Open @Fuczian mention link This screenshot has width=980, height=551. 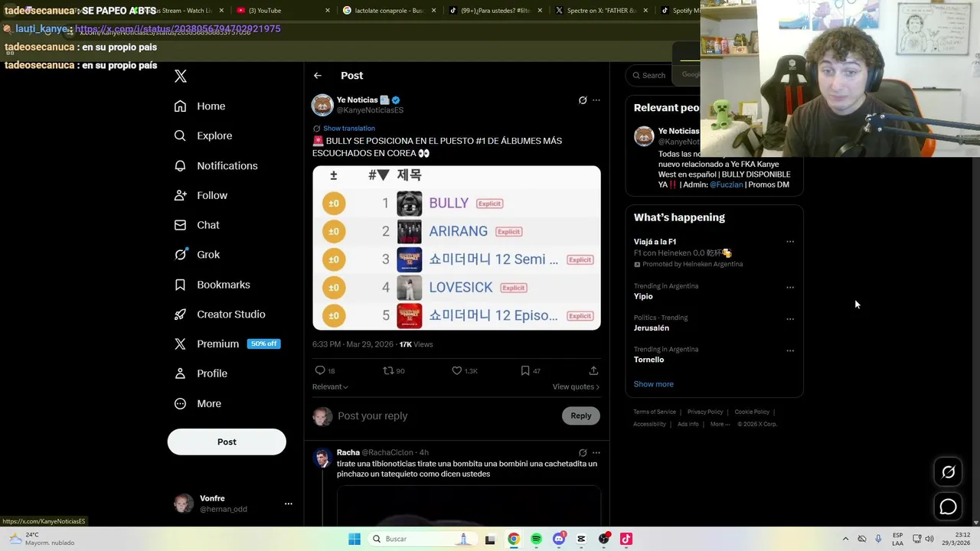[x=726, y=184]
